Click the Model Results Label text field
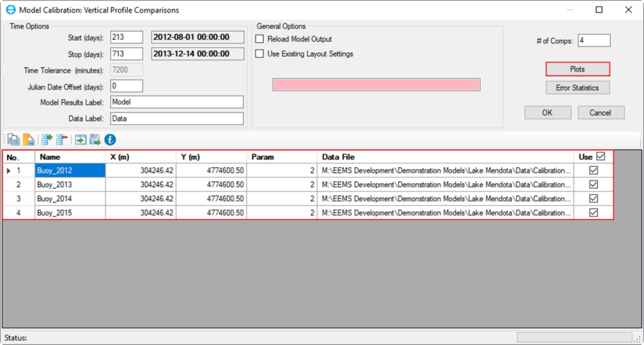This screenshot has height=345, width=644. click(177, 102)
